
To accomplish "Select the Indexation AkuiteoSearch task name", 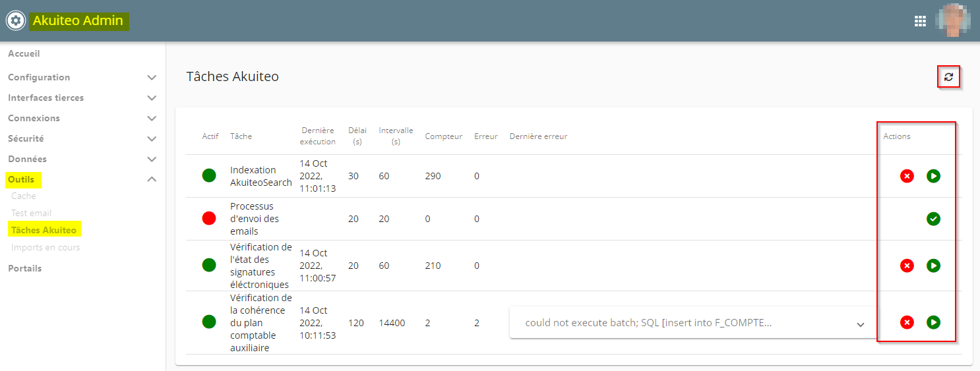I will [260, 176].
